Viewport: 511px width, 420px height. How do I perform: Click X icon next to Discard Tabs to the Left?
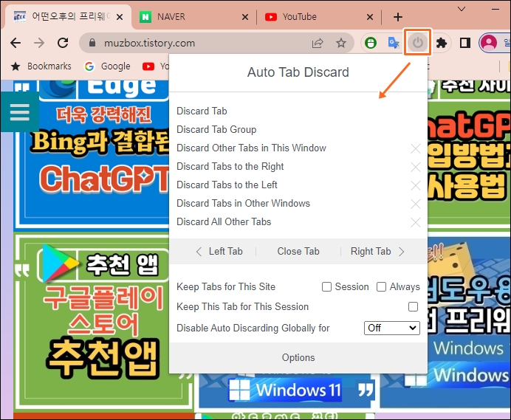[x=416, y=186]
